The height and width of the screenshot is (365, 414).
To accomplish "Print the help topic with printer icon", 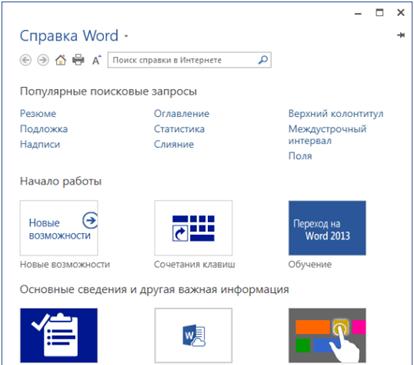I will click(x=78, y=60).
